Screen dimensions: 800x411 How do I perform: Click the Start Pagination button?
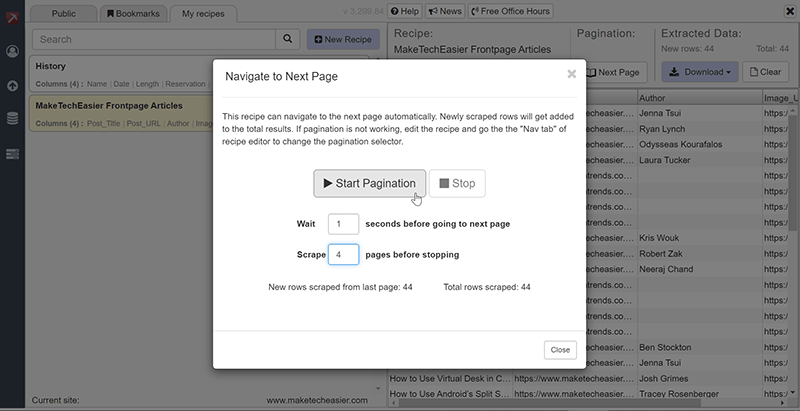pos(369,184)
